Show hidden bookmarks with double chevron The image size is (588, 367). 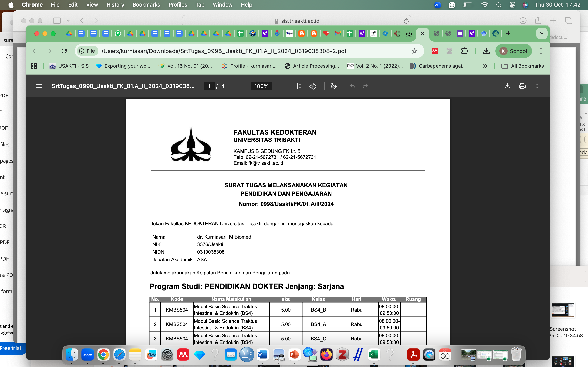[x=485, y=66]
